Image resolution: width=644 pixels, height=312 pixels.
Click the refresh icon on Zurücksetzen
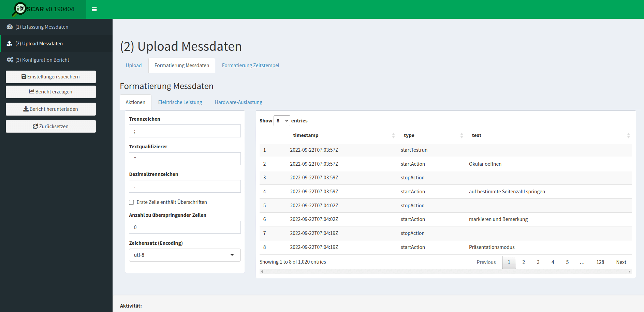point(35,126)
